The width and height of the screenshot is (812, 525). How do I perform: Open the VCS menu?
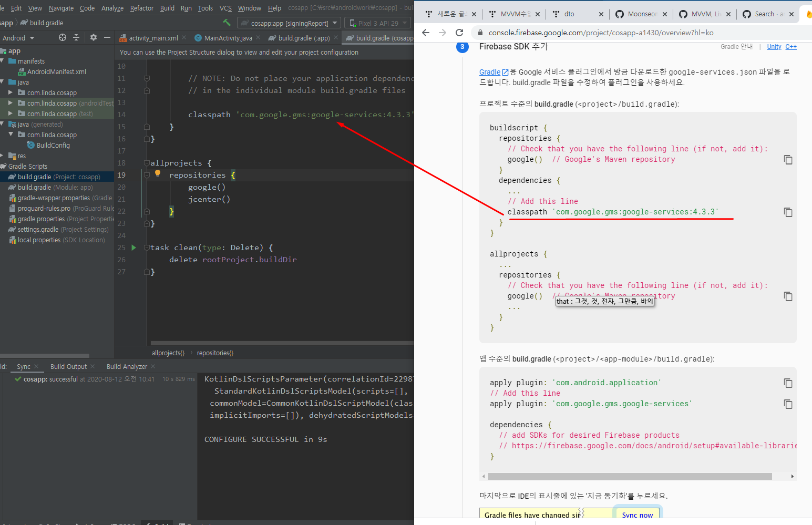pos(225,8)
